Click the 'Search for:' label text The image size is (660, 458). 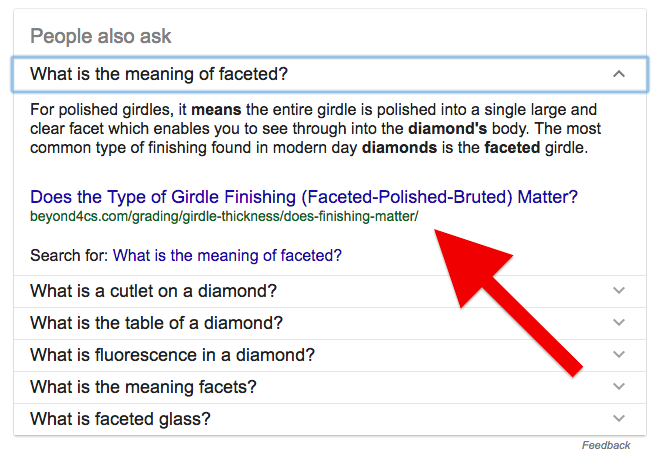(68, 256)
